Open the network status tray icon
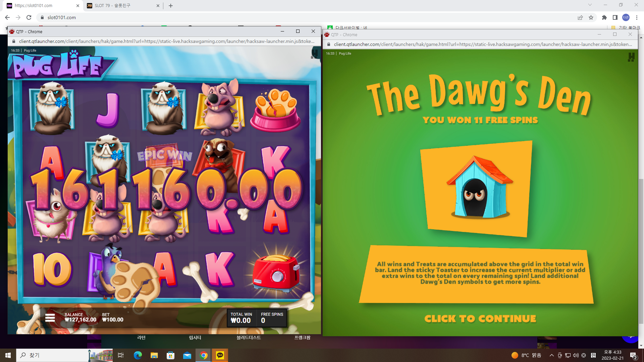 tap(568, 355)
